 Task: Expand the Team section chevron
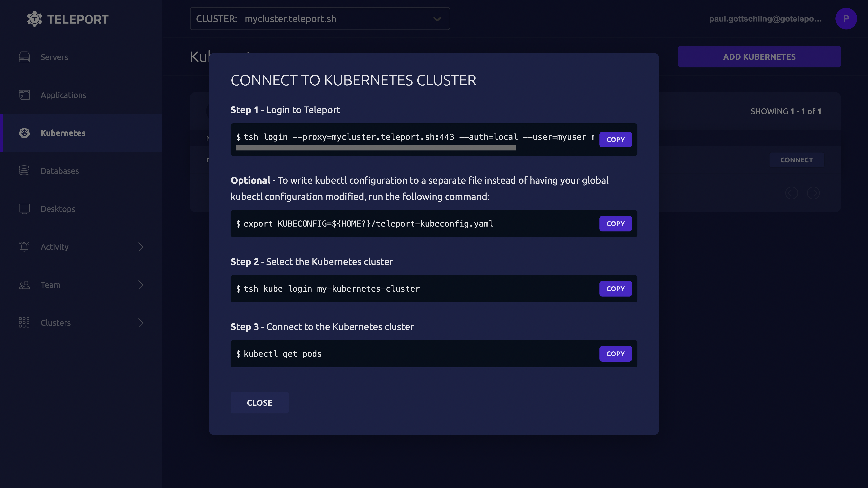(141, 285)
